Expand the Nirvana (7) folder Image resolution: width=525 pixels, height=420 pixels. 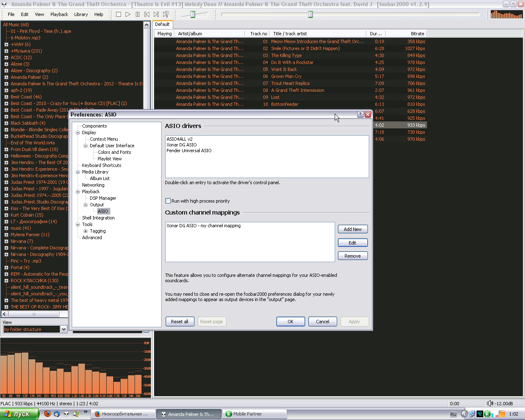6,241
